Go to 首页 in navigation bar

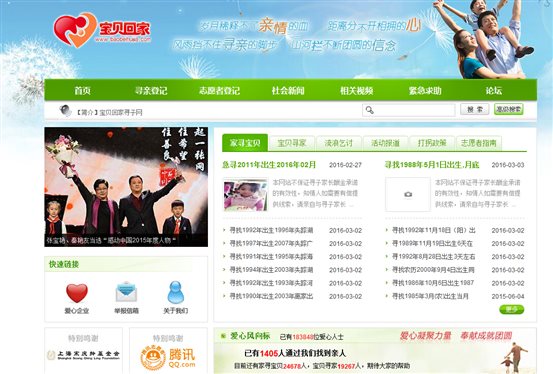tap(82, 91)
